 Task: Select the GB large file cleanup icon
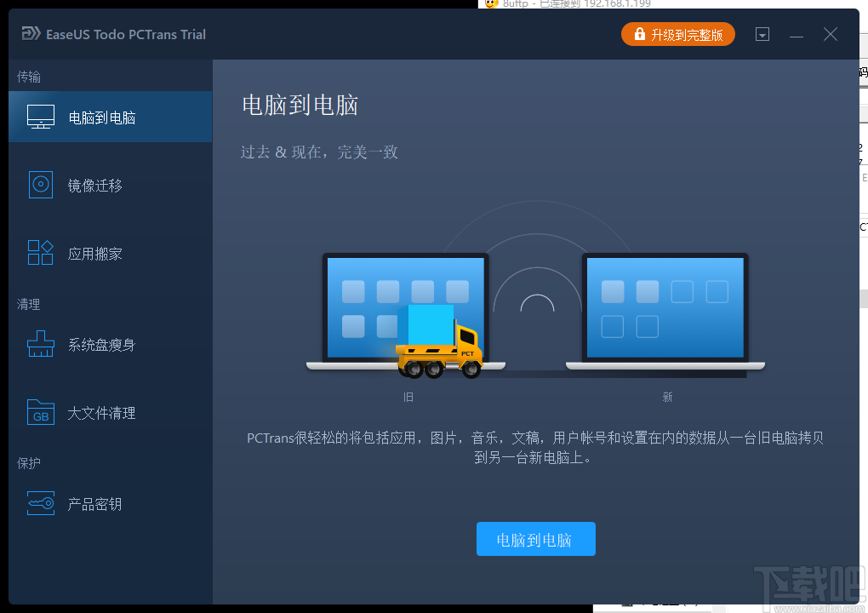pos(39,412)
